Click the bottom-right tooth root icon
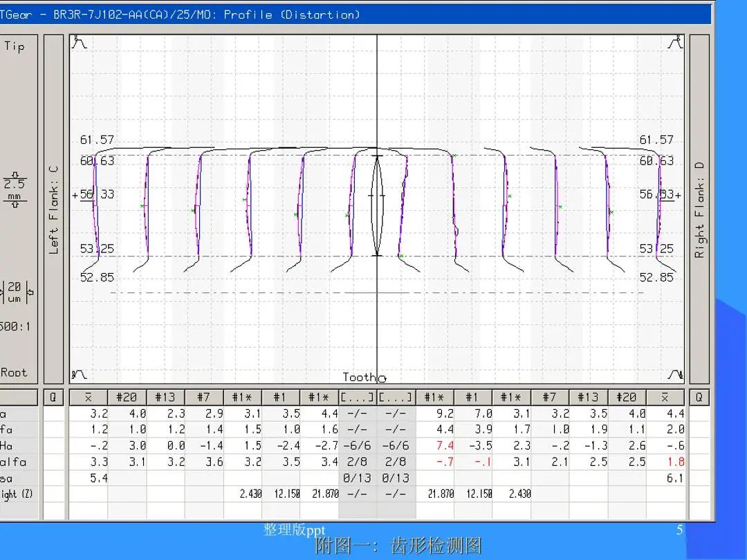This screenshot has height=560, width=747. [x=675, y=375]
